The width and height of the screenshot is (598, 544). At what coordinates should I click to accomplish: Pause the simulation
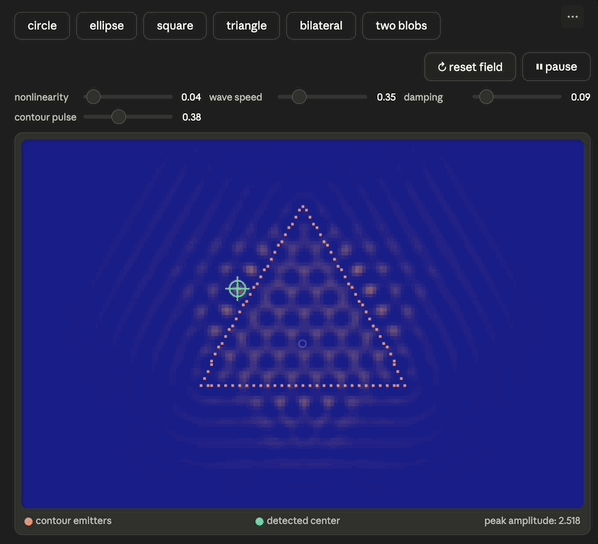click(556, 67)
